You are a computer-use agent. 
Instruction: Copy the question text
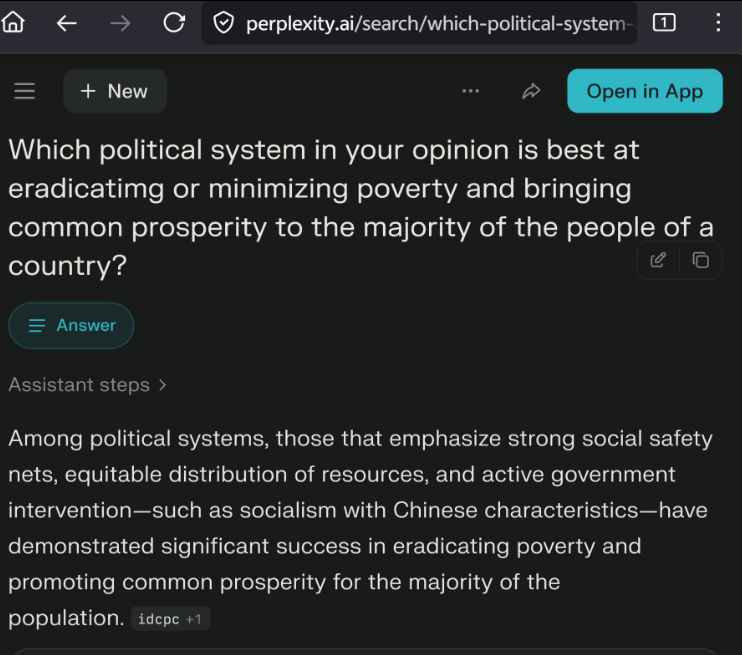[700, 260]
